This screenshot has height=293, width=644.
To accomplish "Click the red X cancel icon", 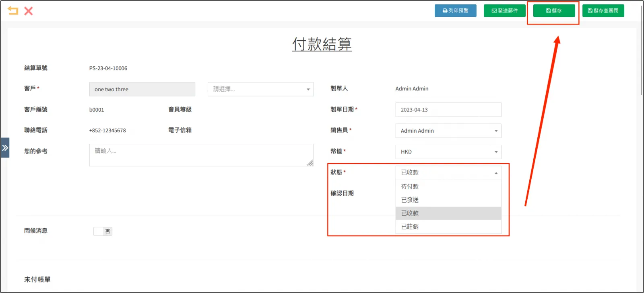I will pos(28,11).
